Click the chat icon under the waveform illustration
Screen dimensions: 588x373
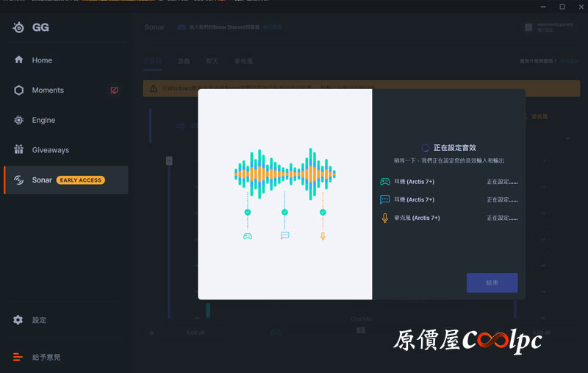pyautogui.click(x=285, y=235)
